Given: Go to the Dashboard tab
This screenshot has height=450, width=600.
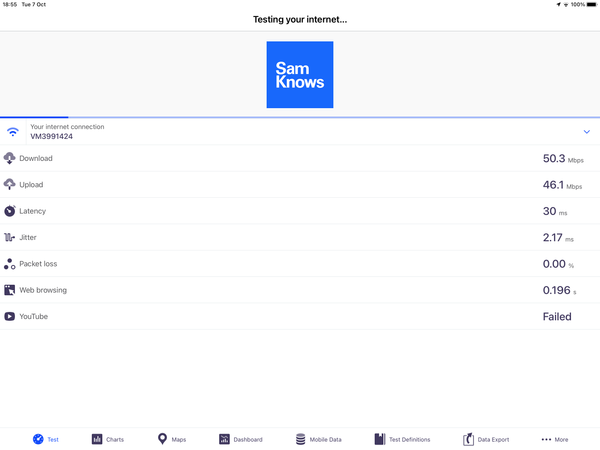Looking at the screenshot, I should coord(240,439).
